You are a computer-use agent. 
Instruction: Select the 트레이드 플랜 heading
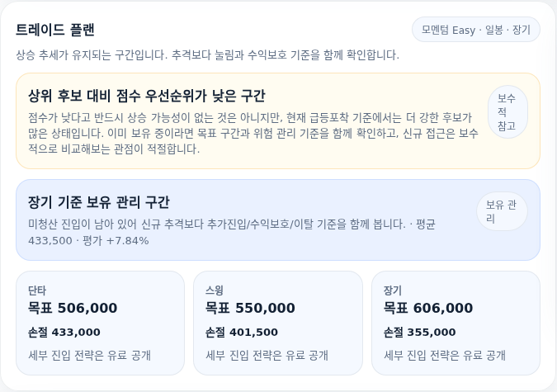pos(55,30)
